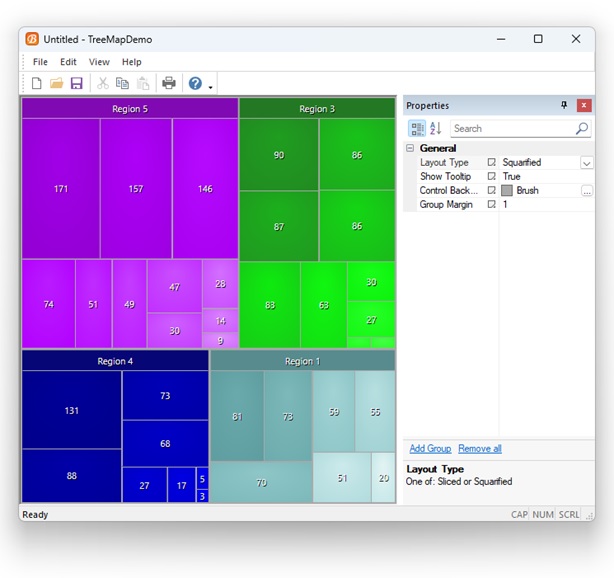
Task: Open the View menu
Action: point(99,62)
